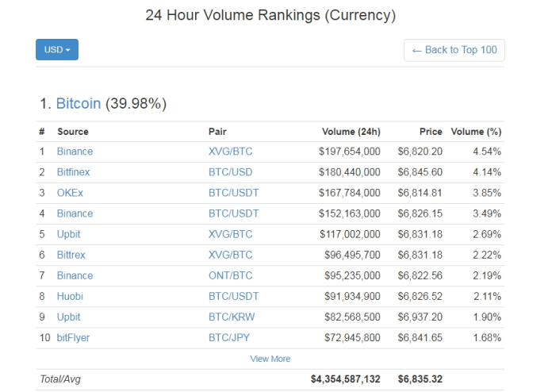Select price $6,826.52
Screen dimensions: 552x392
420,296
